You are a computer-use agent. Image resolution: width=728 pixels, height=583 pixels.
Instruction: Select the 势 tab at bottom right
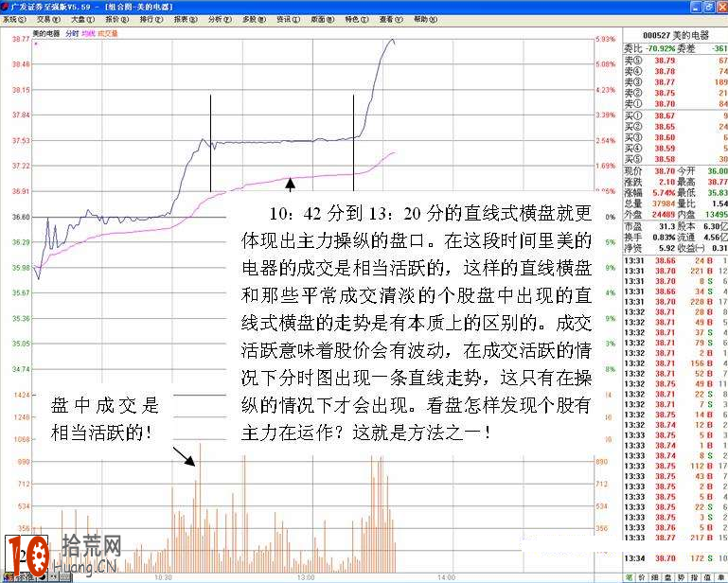(x=681, y=577)
